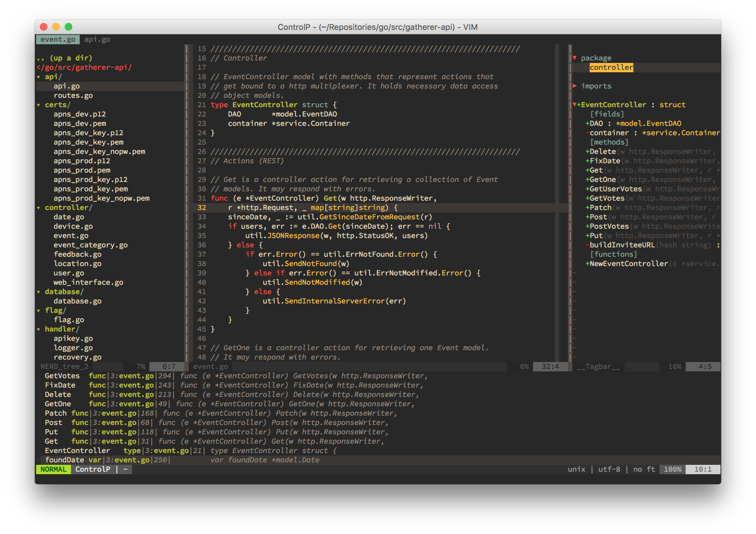Click the NORMAL mode indicator
Image resolution: width=756 pixels, height=534 pixels.
[x=53, y=470]
